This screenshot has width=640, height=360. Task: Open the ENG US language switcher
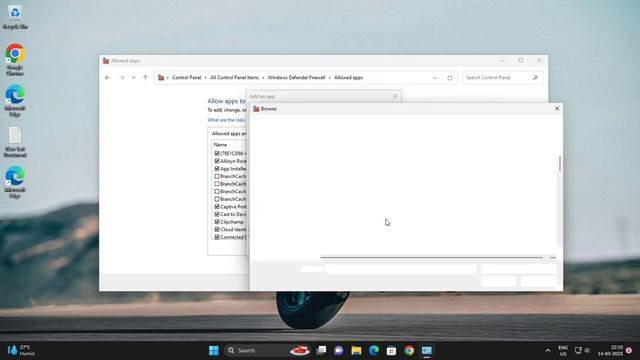pyautogui.click(x=563, y=351)
